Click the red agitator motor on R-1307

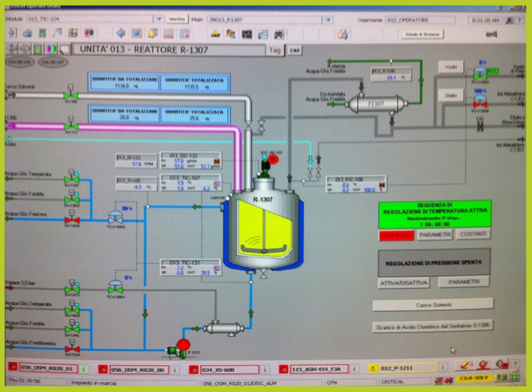274,159
